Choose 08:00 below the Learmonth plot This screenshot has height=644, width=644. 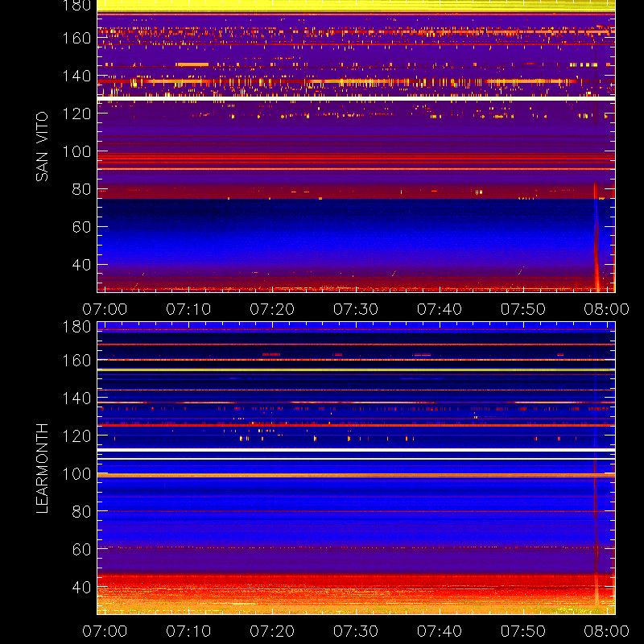607,631
